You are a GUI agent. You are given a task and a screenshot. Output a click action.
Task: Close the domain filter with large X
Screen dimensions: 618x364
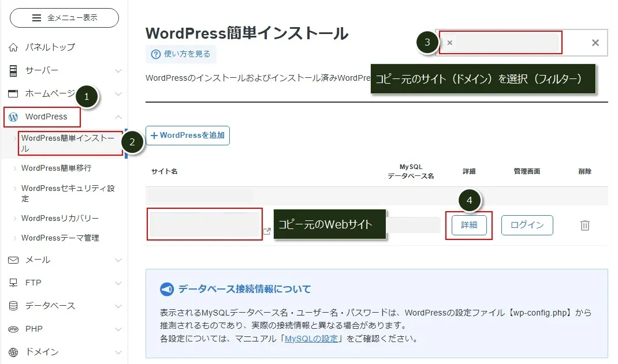595,43
